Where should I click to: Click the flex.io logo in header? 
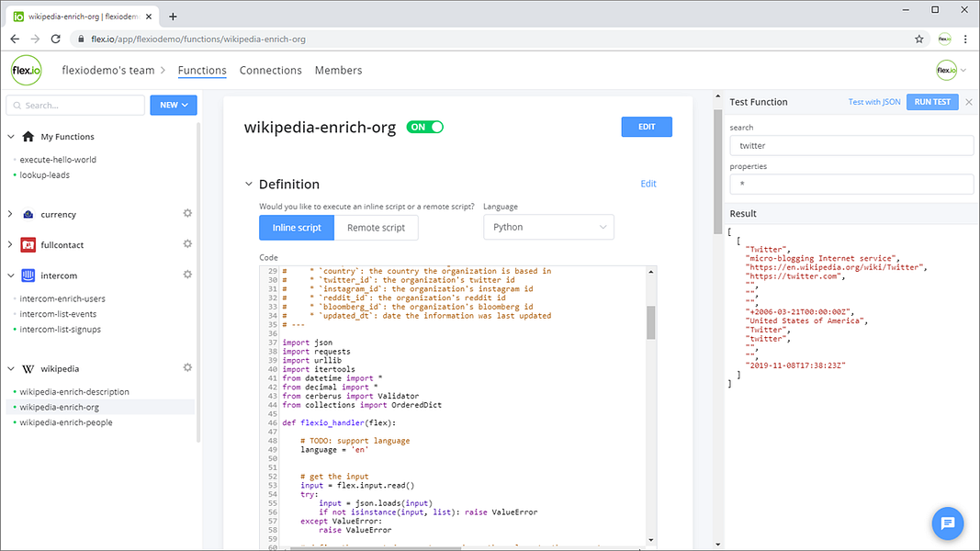click(27, 70)
